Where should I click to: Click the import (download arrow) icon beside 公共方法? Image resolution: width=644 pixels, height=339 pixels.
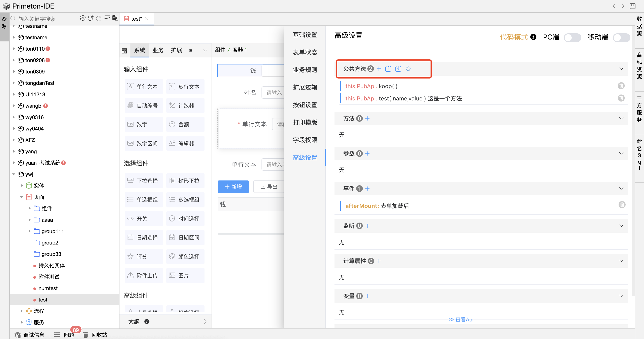click(398, 69)
